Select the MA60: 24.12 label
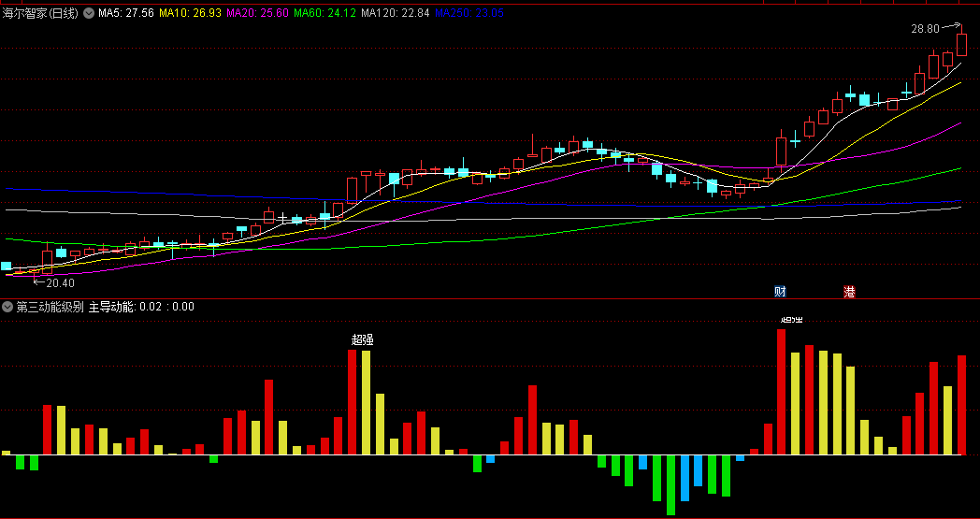Screen dimensions: 980x519 325,13
